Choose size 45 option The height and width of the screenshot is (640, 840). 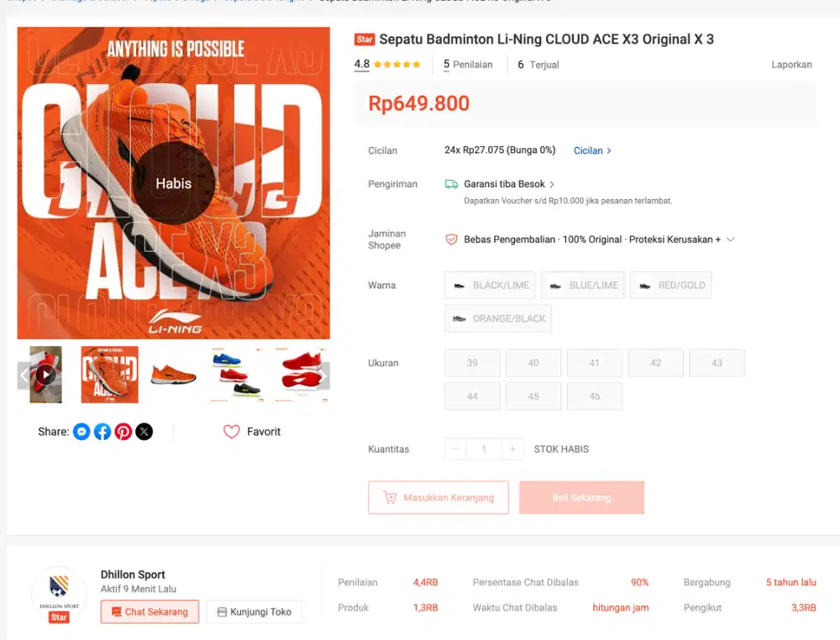pos(533,396)
